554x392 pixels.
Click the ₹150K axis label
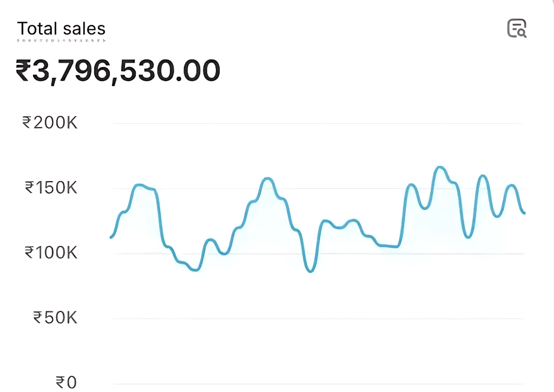(x=51, y=188)
